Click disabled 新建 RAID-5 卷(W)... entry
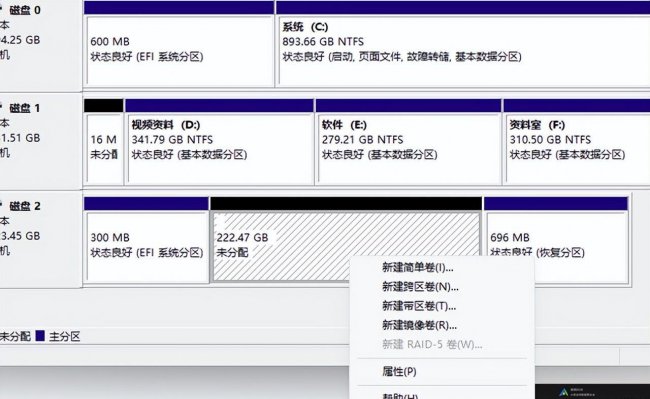650x399 pixels. pyautogui.click(x=442, y=344)
